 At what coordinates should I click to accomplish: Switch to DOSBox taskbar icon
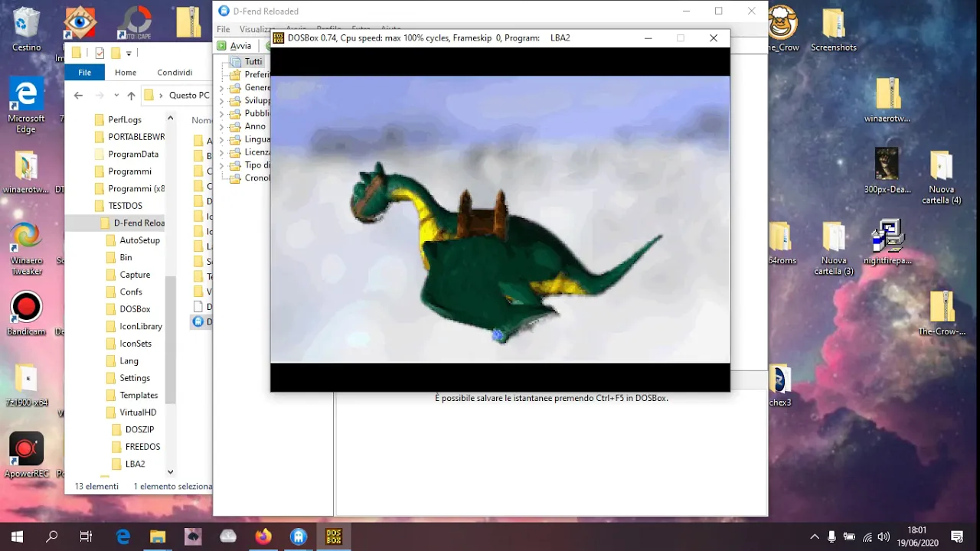[x=334, y=536]
